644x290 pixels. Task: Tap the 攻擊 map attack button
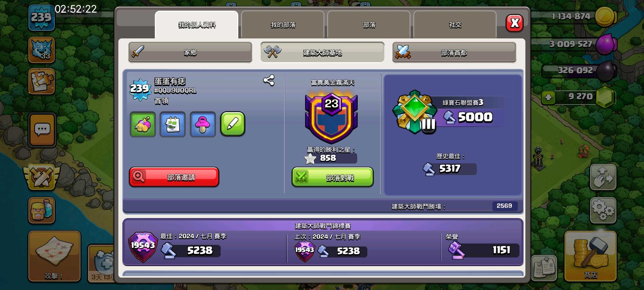[54, 256]
